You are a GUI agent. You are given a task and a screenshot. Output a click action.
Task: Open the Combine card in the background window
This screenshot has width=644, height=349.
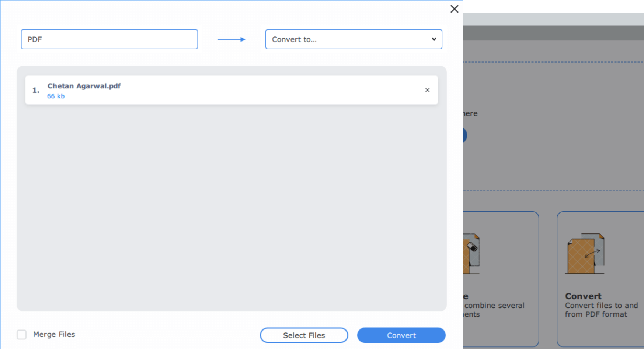498,279
